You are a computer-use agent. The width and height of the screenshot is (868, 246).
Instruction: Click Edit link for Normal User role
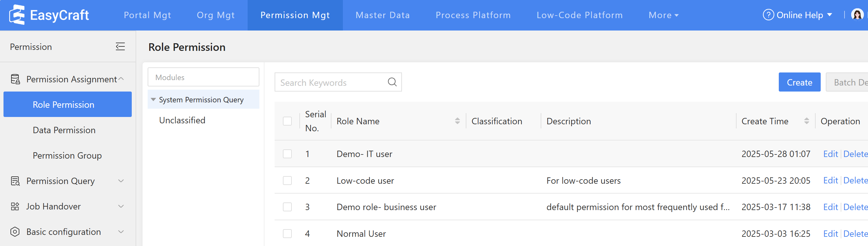coord(830,234)
